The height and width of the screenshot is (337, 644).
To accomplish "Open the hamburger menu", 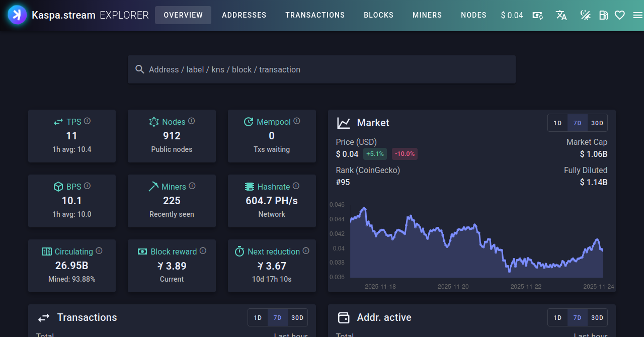I will [637, 15].
